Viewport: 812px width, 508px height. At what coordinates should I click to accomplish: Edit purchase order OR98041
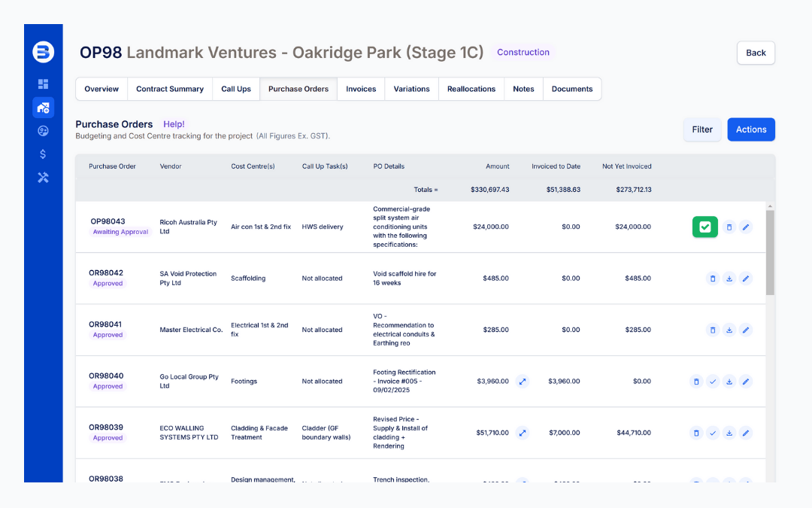[746, 330]
